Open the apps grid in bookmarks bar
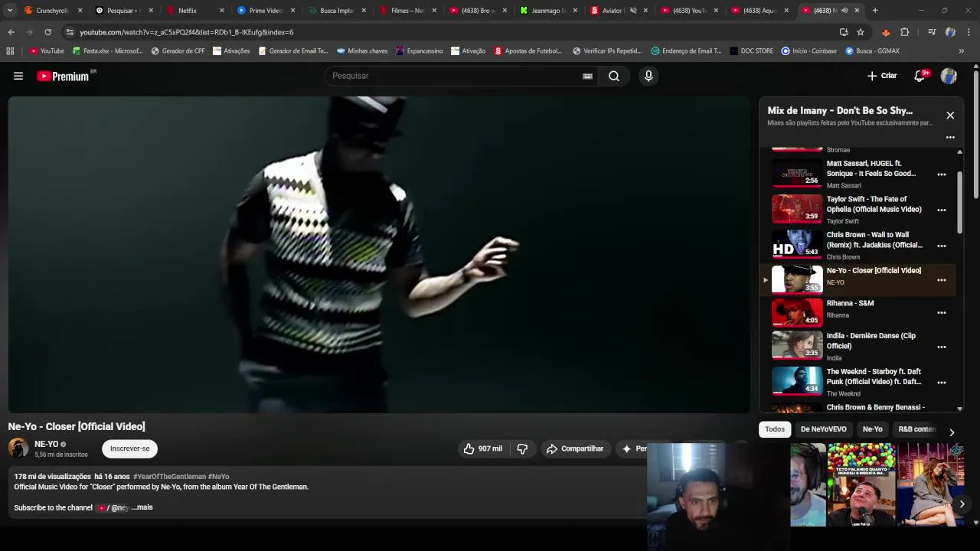The width and height of the screenshot is (980, 551). (10, 51)
